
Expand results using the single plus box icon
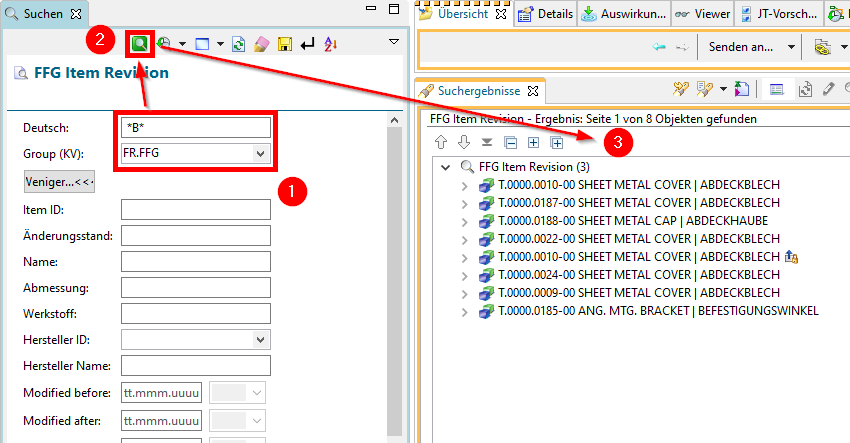(532, 142)
